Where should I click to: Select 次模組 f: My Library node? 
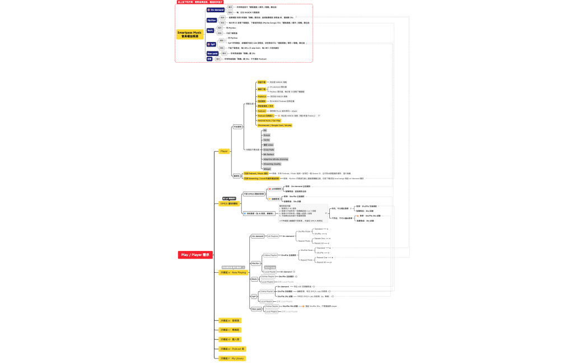232,358
